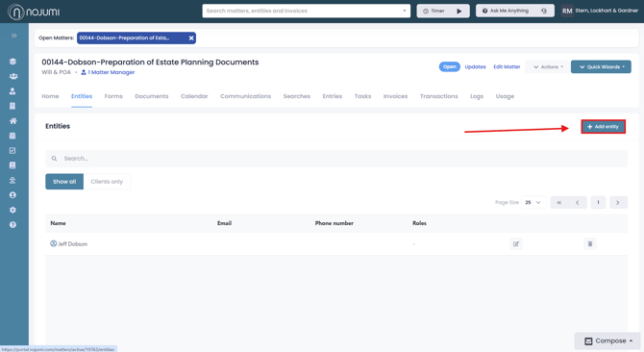
Task: Switch to the Entries tab
Action: [333, 96]
